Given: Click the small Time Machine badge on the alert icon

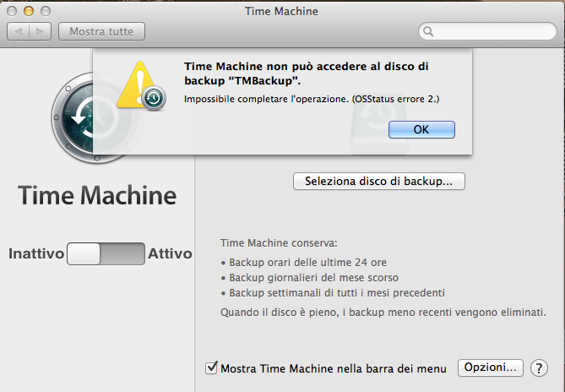Looking at the screenshot, I should tap(152, 99).
